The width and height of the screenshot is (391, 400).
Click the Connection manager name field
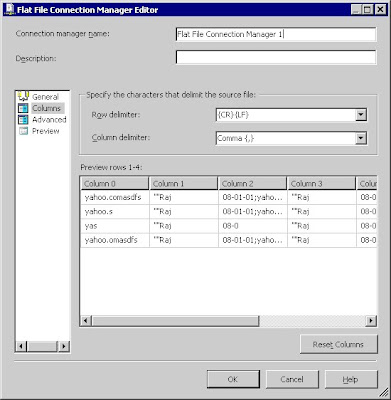tap(276, 34)
